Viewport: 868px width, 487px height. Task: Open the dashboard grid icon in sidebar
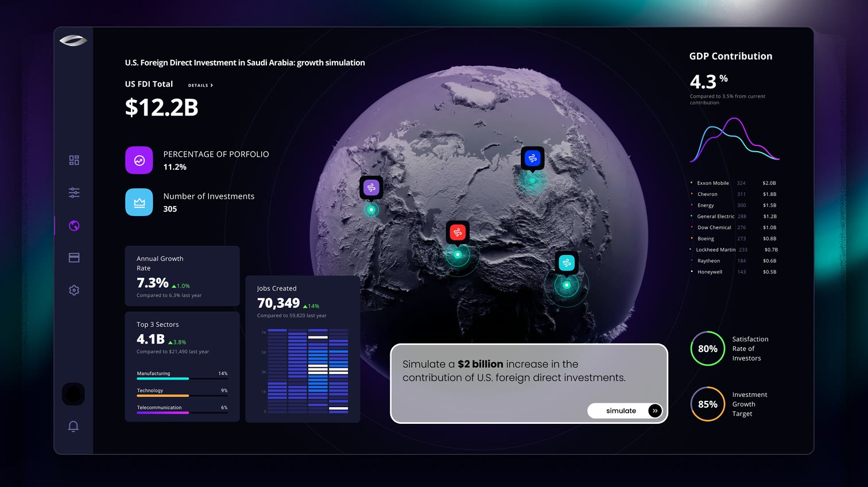[x=74, y=160]
